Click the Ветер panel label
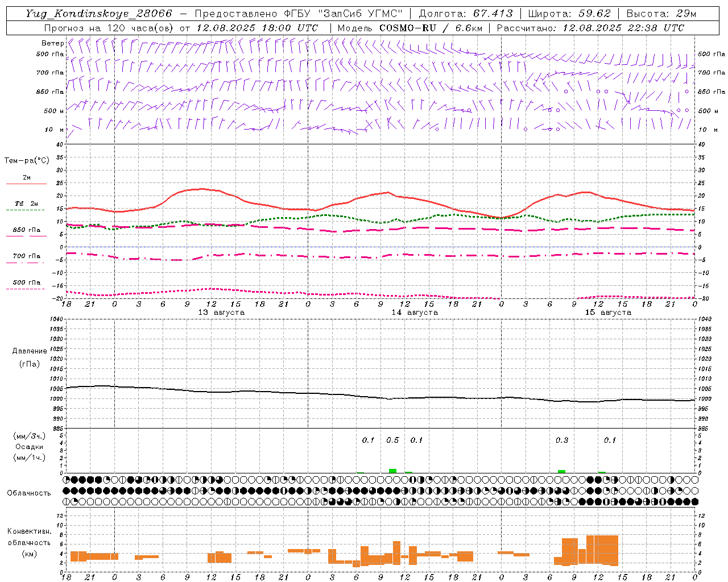Screen dimensions: 728x582 (52, 43)
